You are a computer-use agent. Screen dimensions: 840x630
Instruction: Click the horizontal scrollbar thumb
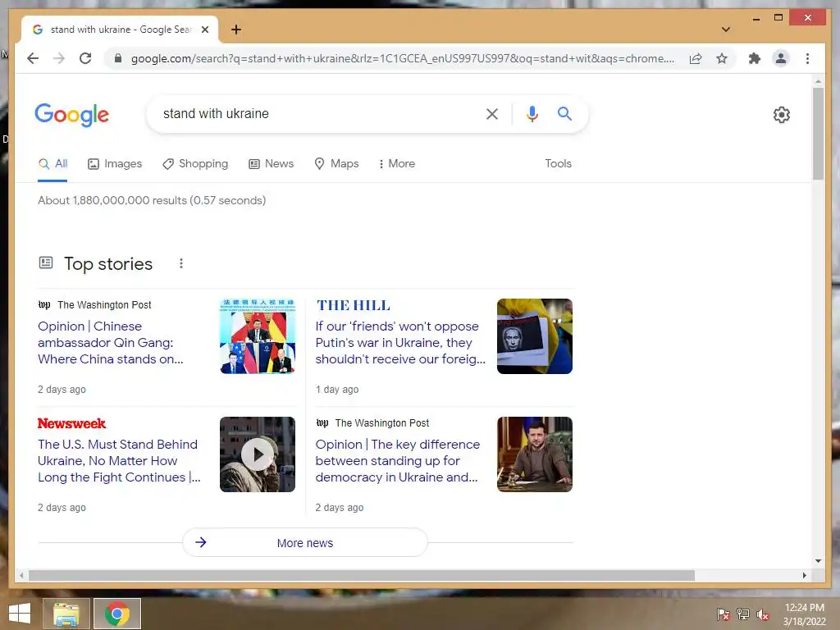(362, 575)
